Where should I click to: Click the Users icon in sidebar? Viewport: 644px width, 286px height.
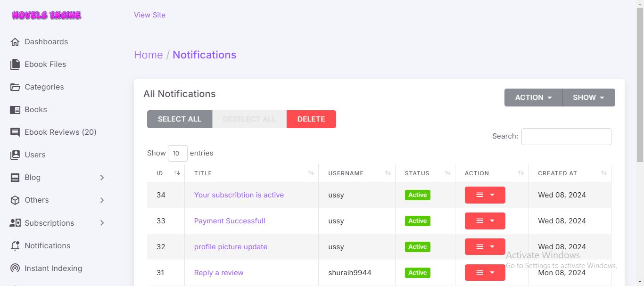pyautogui.click(x=15, y=155)
